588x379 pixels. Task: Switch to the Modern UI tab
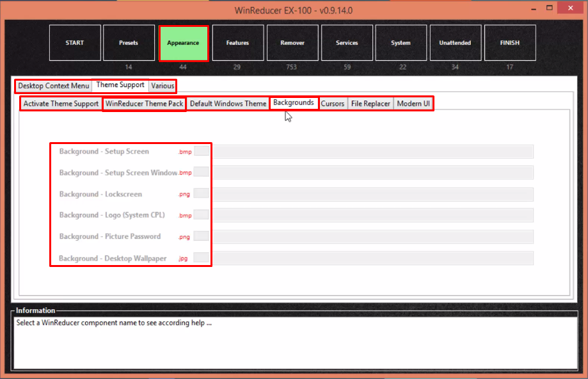click(413, 104)
